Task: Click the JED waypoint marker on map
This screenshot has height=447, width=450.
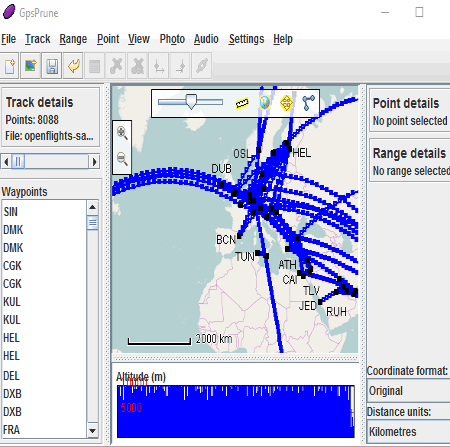Action: [x=320, y=302]
